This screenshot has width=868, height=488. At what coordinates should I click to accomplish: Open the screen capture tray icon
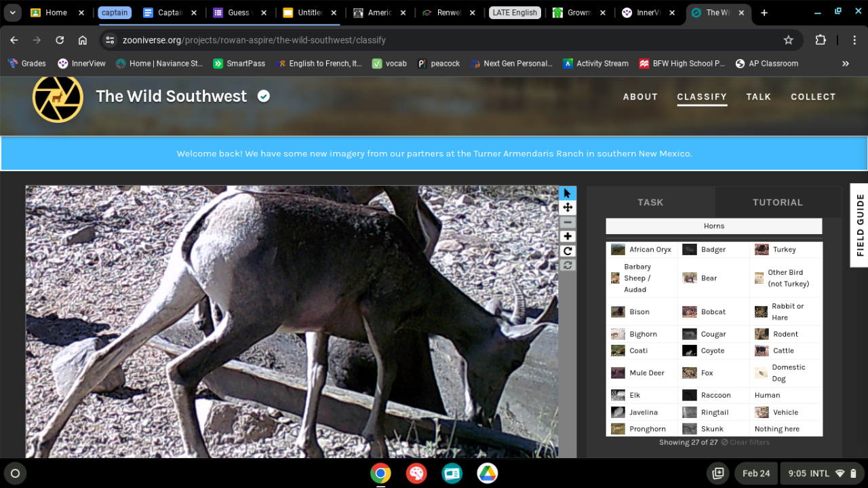(717, 473)
